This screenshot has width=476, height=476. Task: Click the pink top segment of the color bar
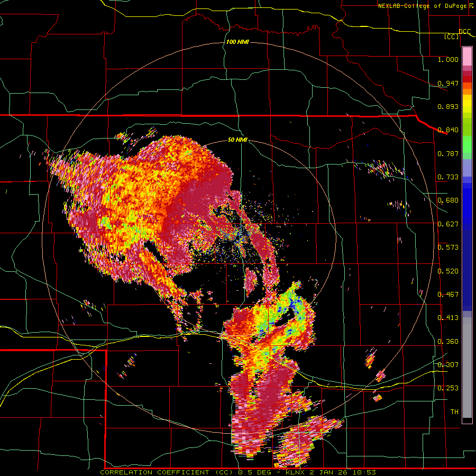pyautogui.click(x=467, y=57)
